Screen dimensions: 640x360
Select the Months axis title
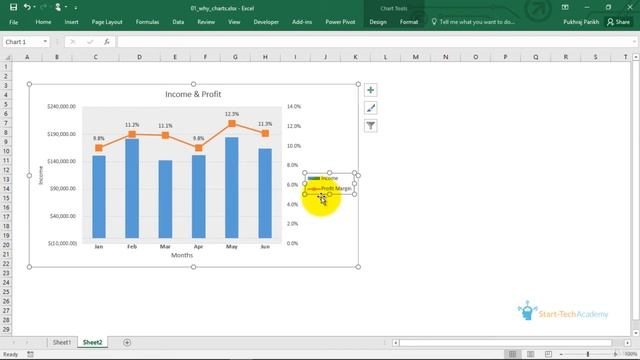(182, 255)
